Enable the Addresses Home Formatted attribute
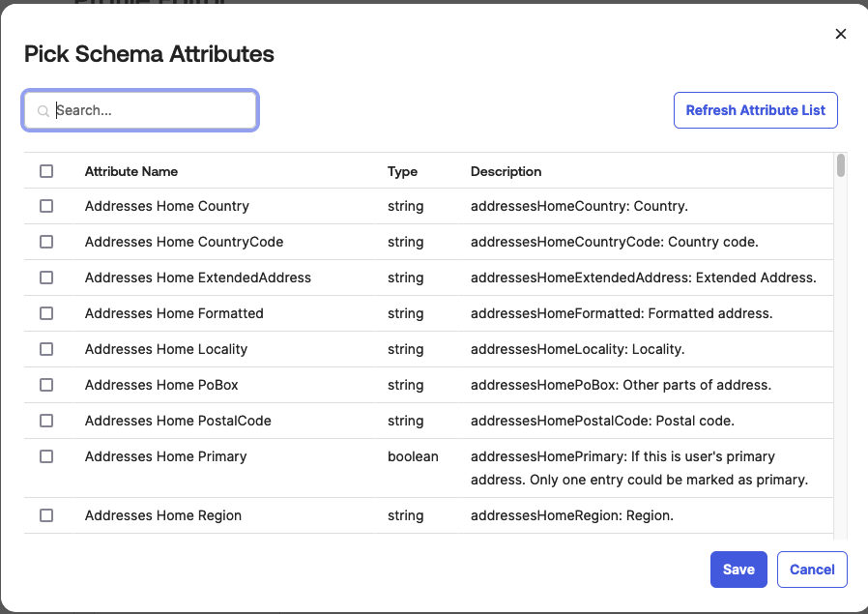 click(x=45, y=313)
